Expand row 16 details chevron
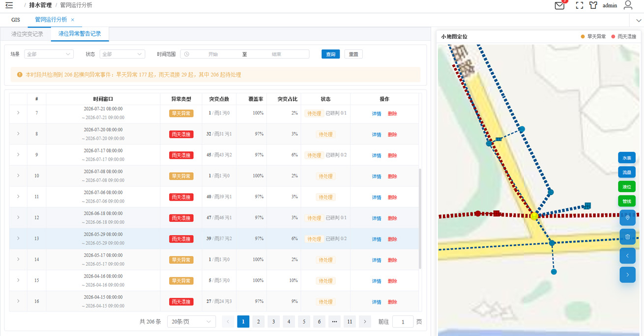 [x=18, y=301]
